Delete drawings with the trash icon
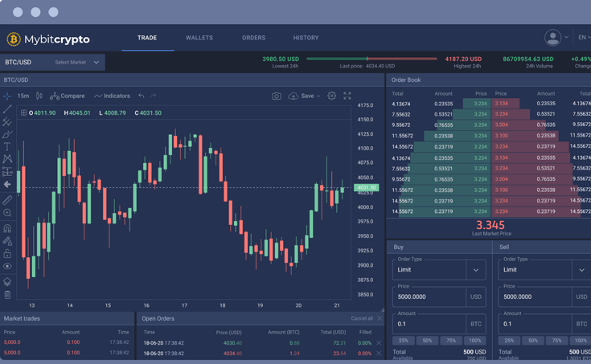 7,295
